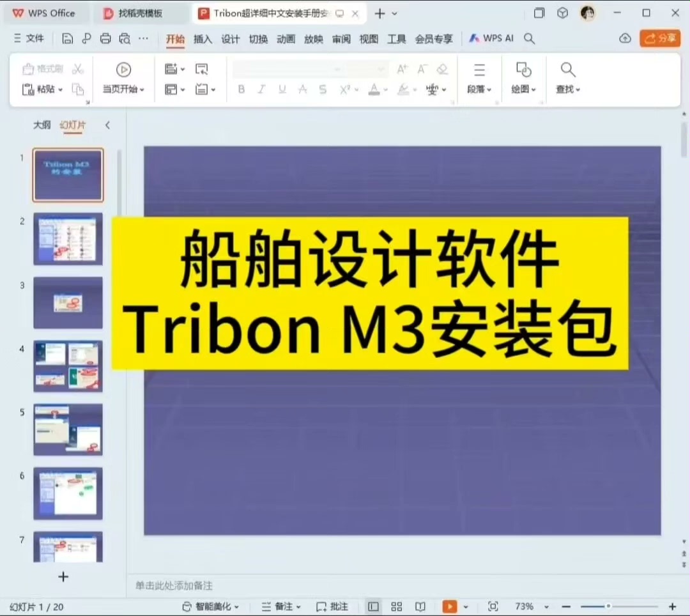The height and width of the screenshot is (616, 690).
Task: Click the Print icon in quick toolbar
Action: coord(105,39)
